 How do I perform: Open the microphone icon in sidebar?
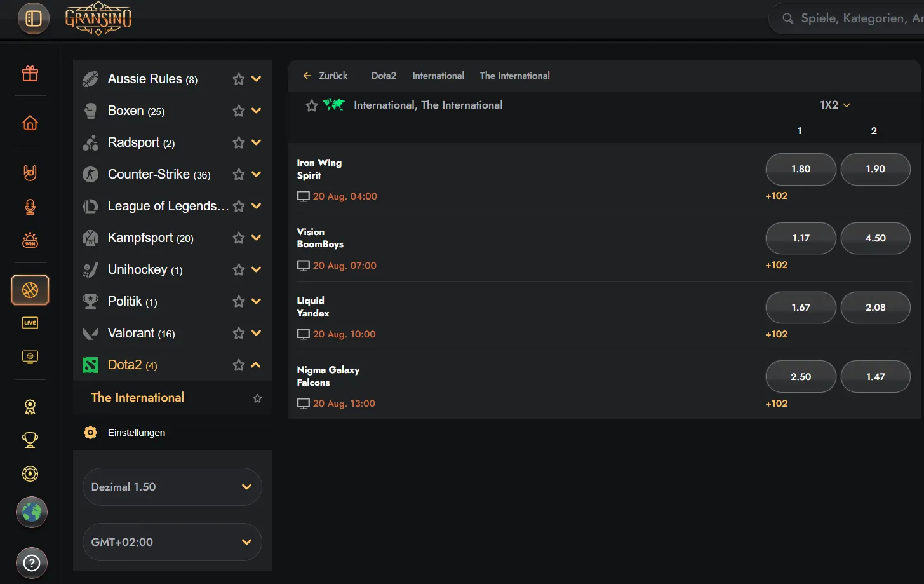pos(30,207)
